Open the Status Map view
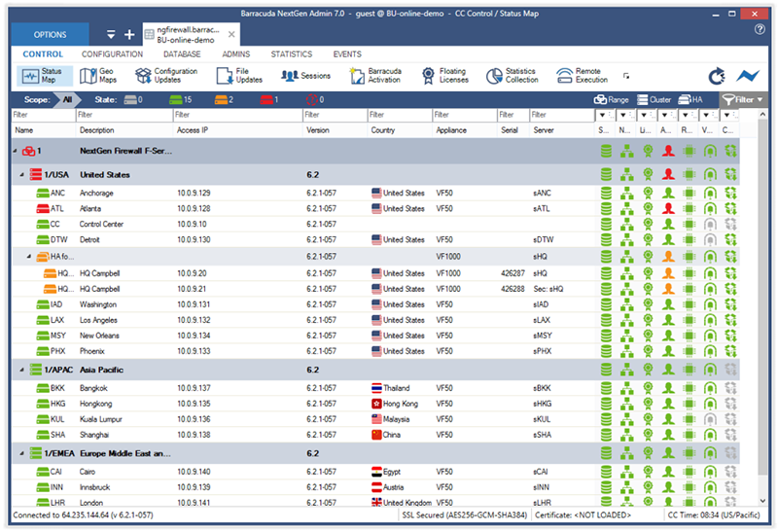 44,76
